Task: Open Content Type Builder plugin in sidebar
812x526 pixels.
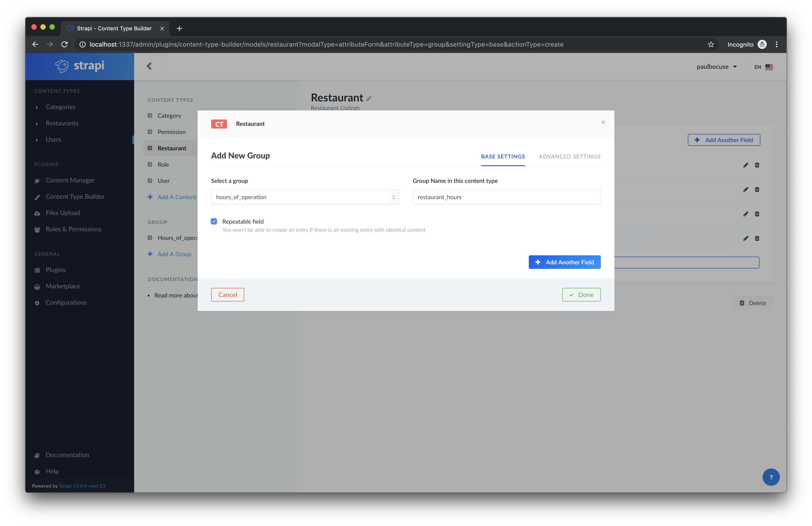Action: 75,197
